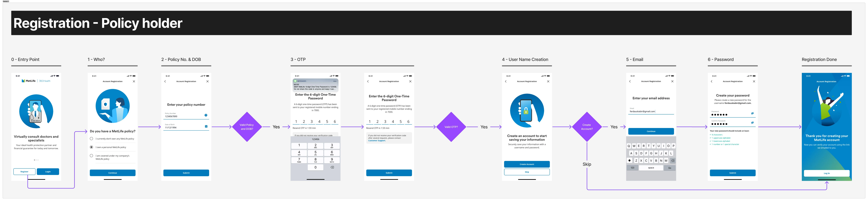
Task: Click the Log In button on the final screen
Action: [827, 173]
